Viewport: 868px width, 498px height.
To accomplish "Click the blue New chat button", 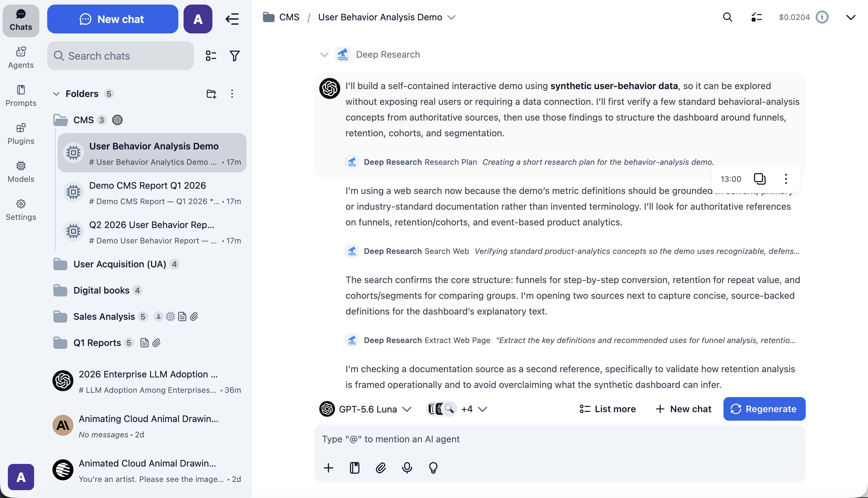I will click(x=112, y=19).
